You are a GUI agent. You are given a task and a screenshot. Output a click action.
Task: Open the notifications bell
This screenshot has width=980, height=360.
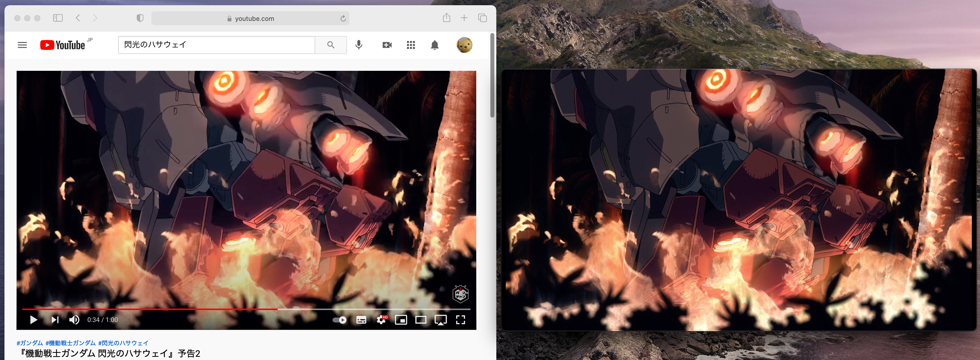tap(435, 45)
